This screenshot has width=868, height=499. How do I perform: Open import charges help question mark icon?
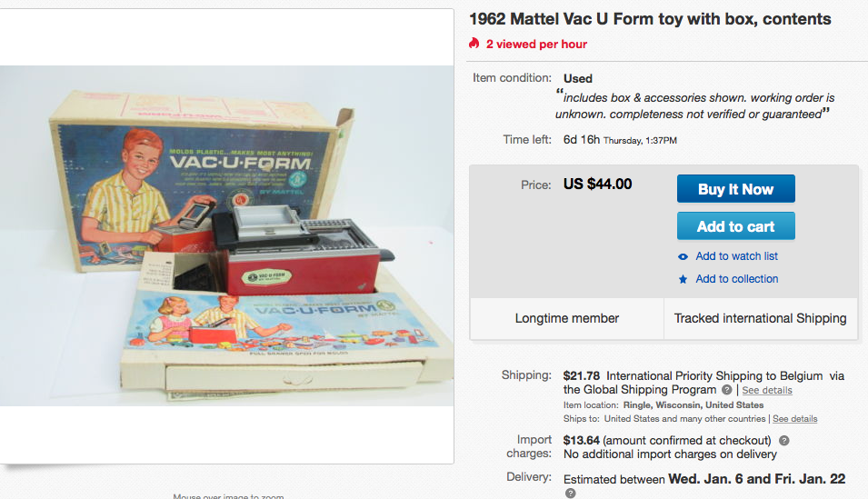tap(783, 441)
